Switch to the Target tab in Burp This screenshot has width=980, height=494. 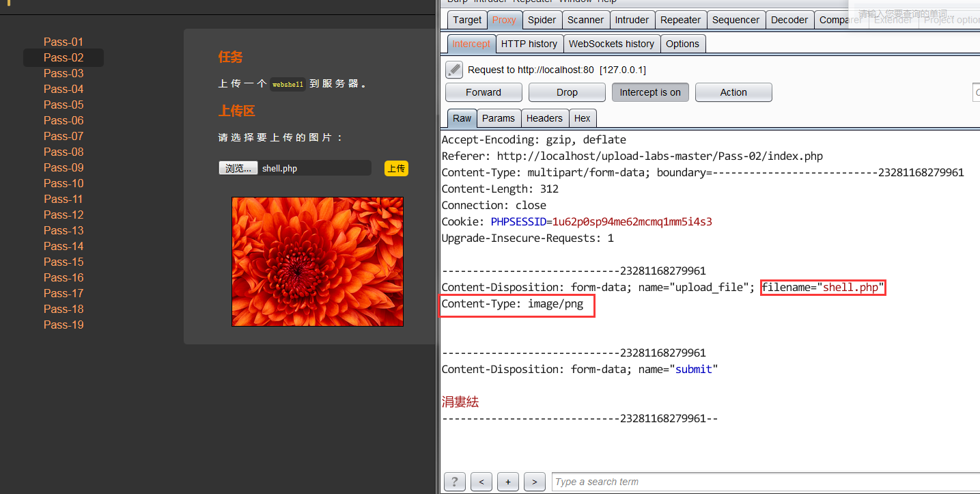pyautogui.click(x=467, y=20)
